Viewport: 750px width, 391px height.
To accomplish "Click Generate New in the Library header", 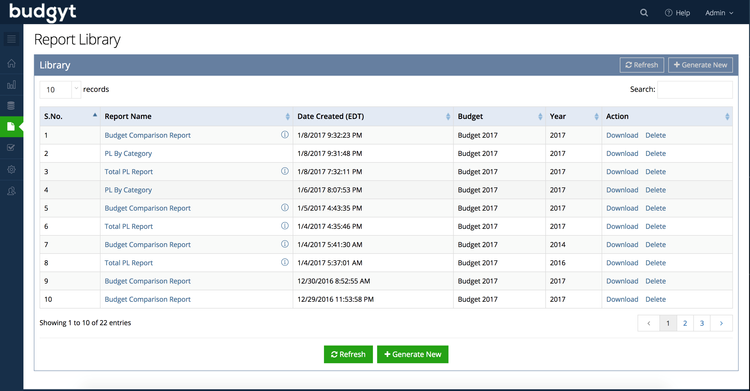I will tap(700, 65).
